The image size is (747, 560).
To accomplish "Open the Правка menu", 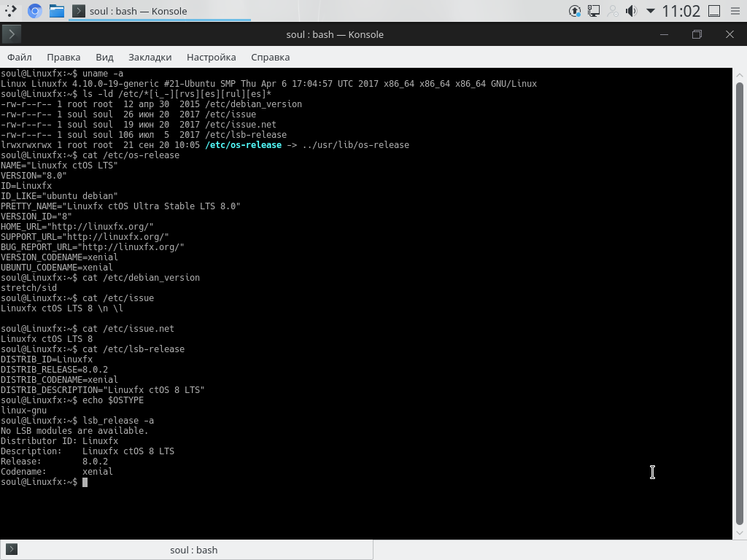I will tap(63, 57).
